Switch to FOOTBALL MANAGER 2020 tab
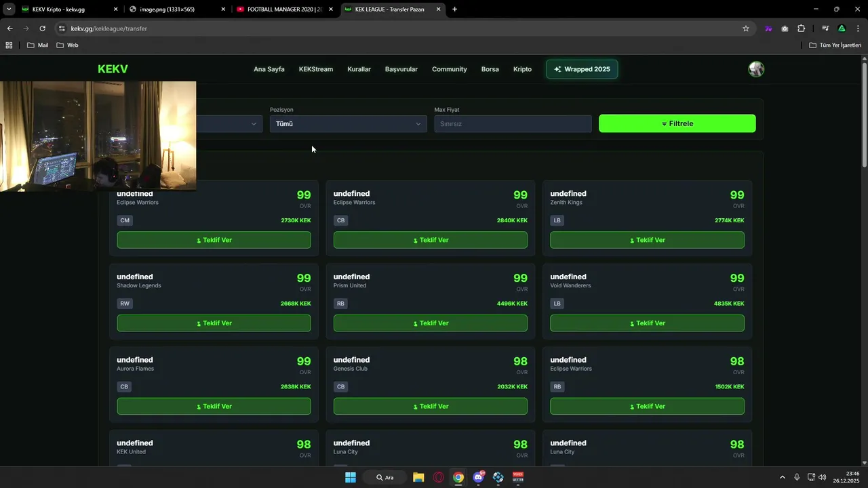The image size is (868, 488). point(285,9)
